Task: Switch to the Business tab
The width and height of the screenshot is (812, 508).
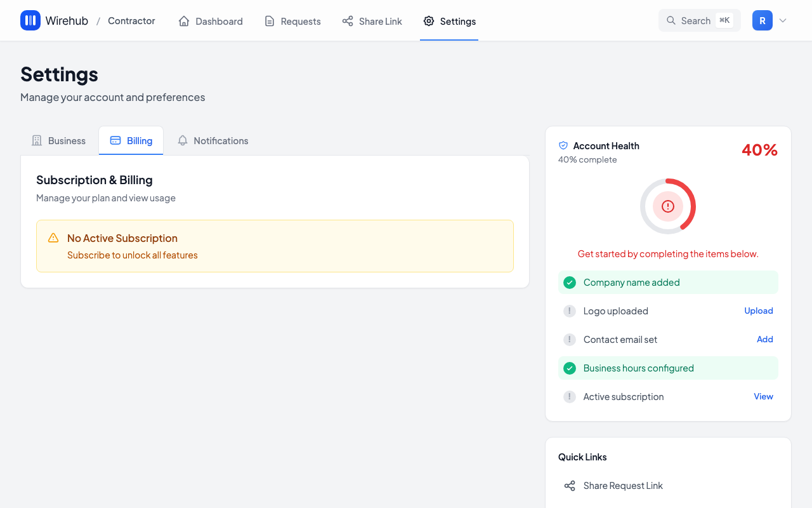Action: tap(59, 140)
